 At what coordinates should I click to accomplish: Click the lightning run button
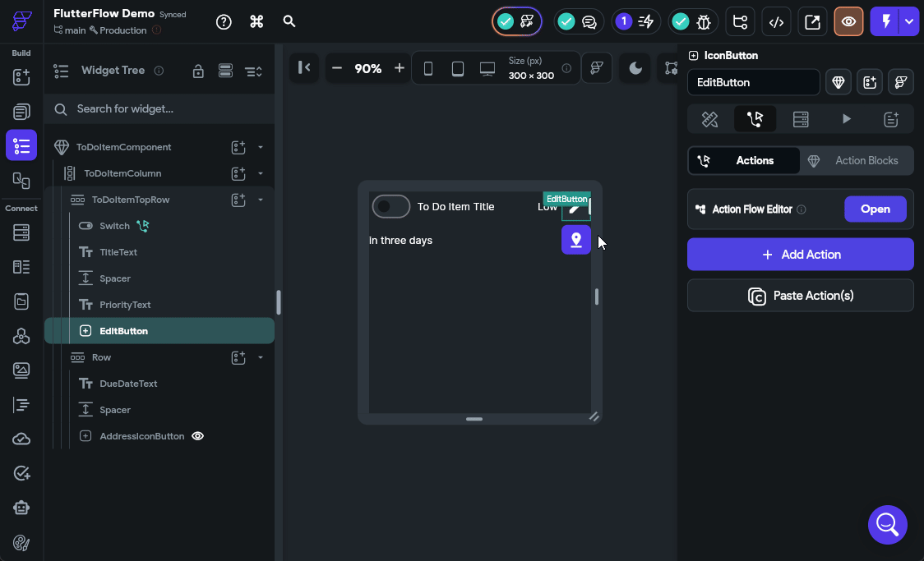coord(885,22)
